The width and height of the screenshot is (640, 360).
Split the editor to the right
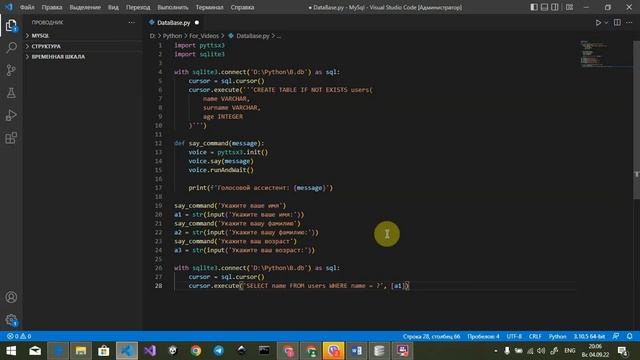tap(617, 23)
